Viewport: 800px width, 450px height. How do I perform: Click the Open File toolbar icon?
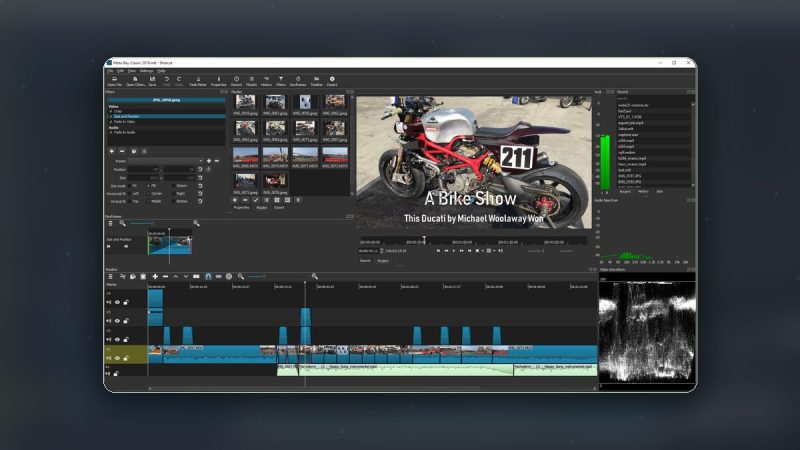114,81
